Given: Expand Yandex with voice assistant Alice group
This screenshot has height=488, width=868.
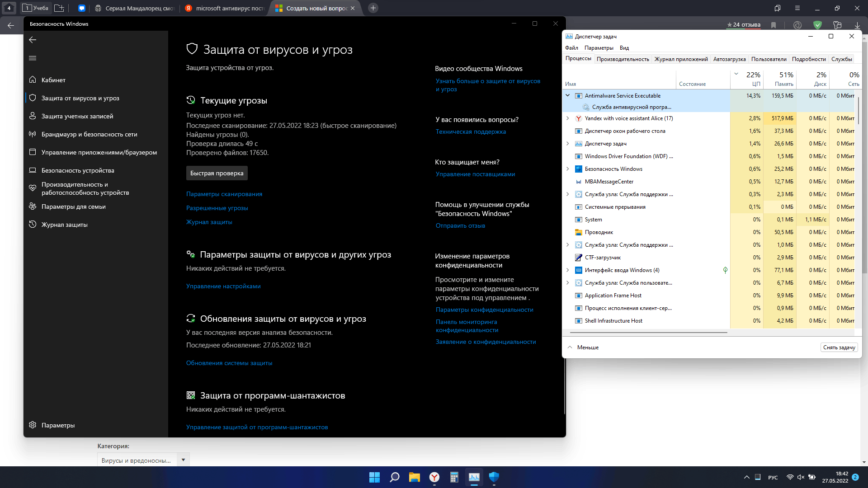Looking at the screenshot, I should tap(568, 118).
